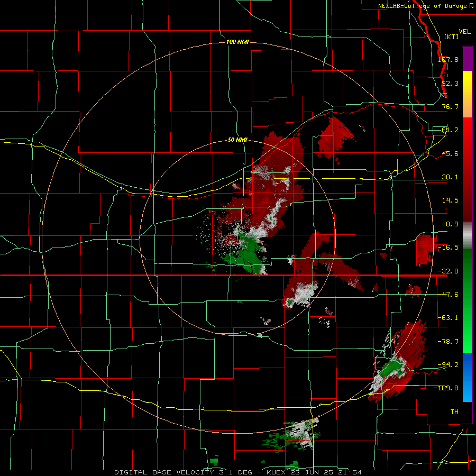This screenshot has width=476, height=476.
Task: Select the 45.6 legend value
Action: coord(450,153)
